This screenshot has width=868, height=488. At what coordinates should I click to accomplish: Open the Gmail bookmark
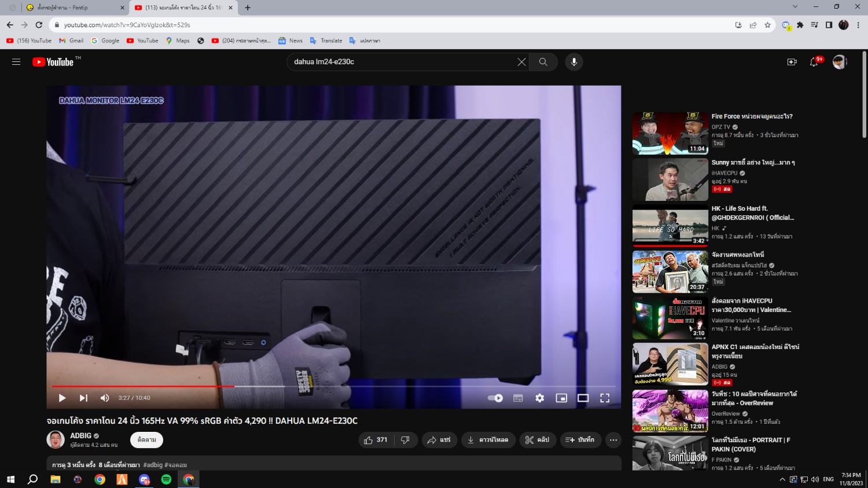coord(71,41)
